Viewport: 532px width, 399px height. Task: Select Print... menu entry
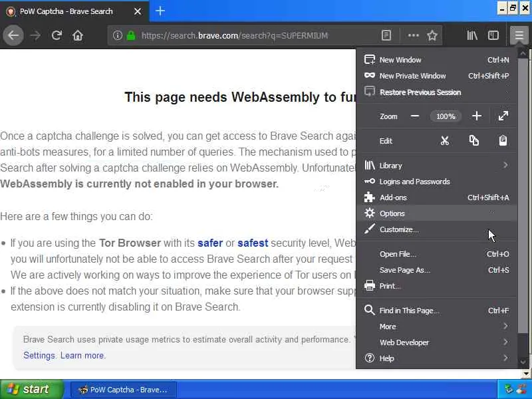(437, 286)
